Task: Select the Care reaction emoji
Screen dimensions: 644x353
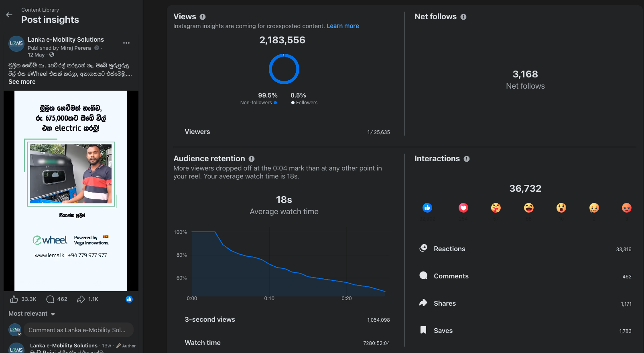Action: [496, 208]
